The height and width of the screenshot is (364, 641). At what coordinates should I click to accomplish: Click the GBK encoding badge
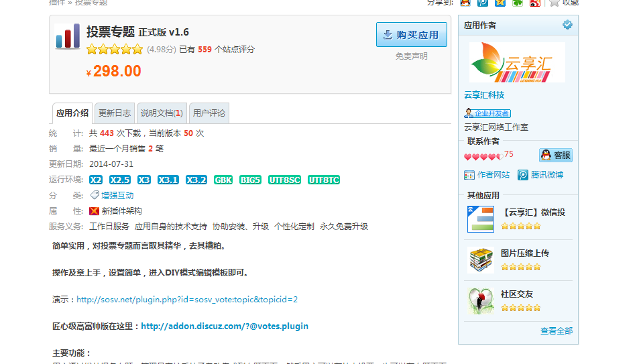click(x=223, y=180)
